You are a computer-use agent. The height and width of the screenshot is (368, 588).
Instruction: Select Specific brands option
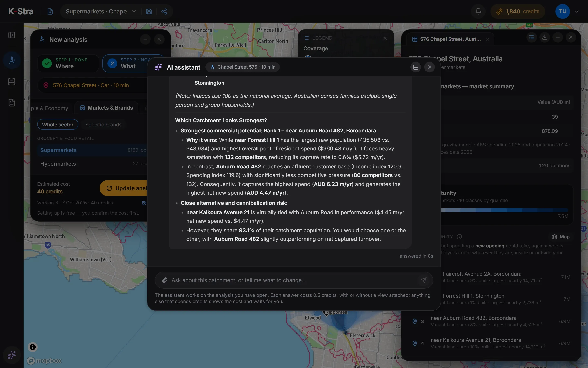click(103, 124)
